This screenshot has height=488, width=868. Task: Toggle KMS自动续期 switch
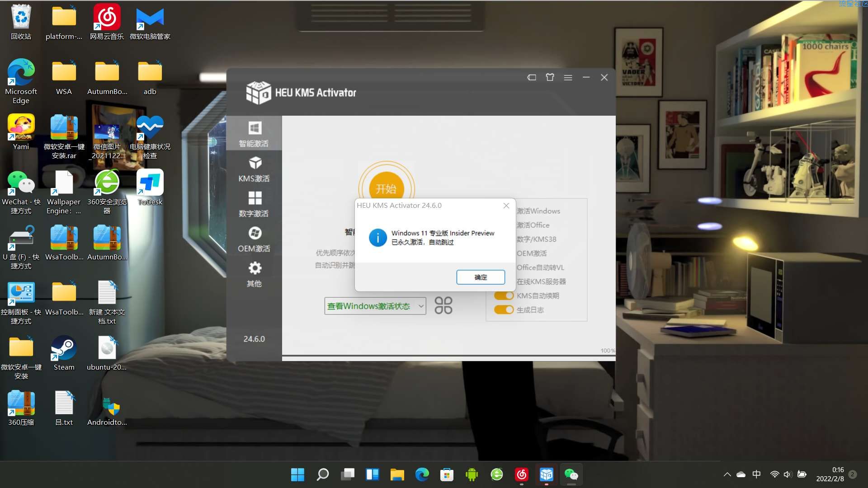pos(504,296)
